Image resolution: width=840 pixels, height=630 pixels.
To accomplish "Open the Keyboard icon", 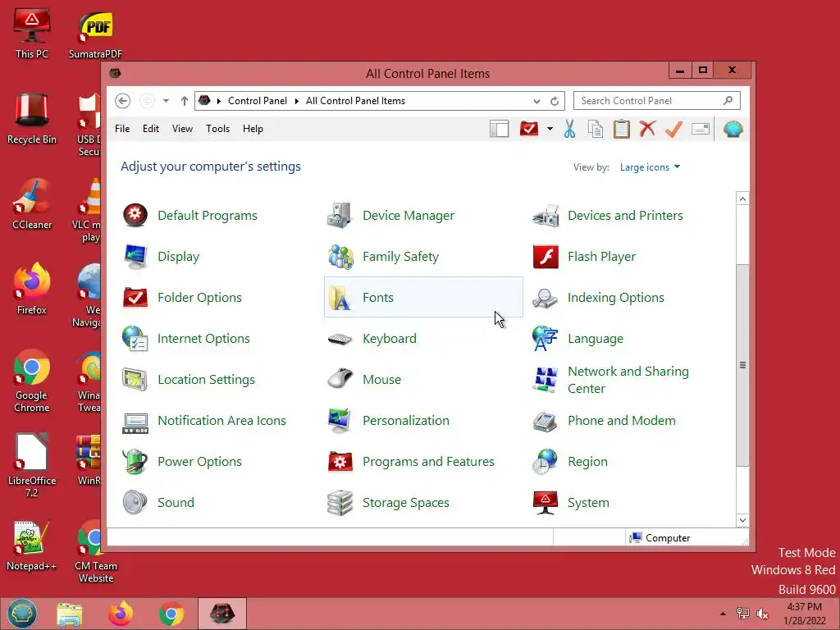I will [340, 339].
